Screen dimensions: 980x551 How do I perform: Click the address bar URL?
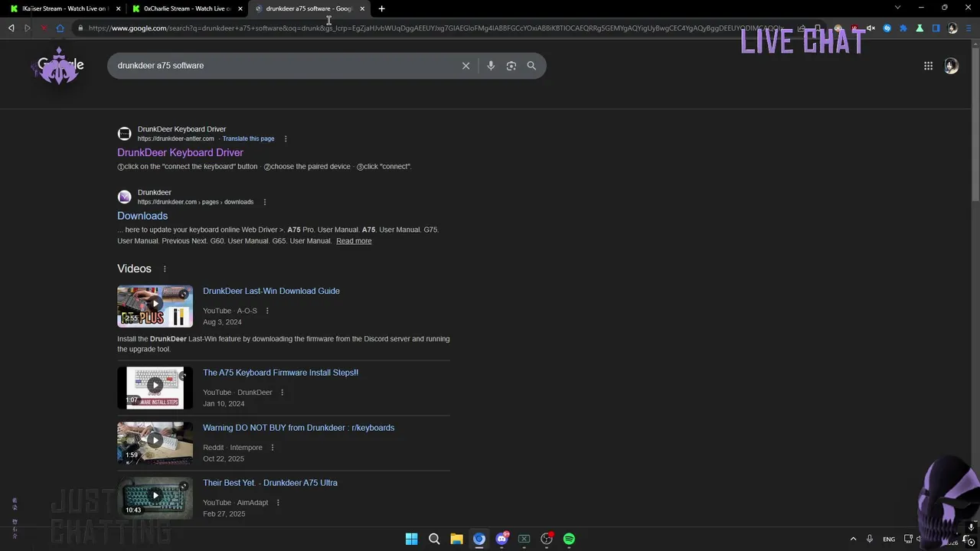(435, 28)
